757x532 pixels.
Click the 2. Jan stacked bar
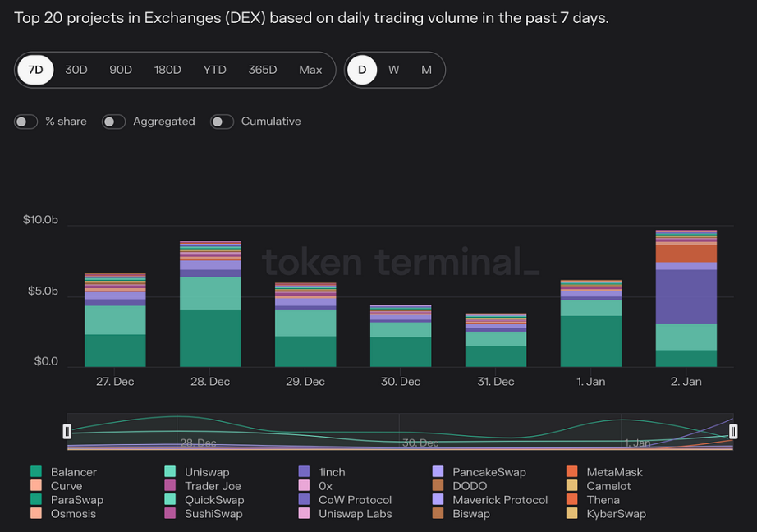[x=686, y=298]
